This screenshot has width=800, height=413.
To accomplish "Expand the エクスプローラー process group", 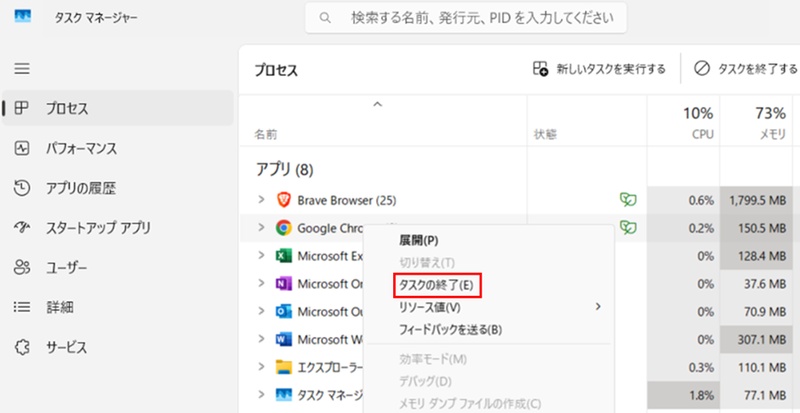I will [x=262, y=367].
